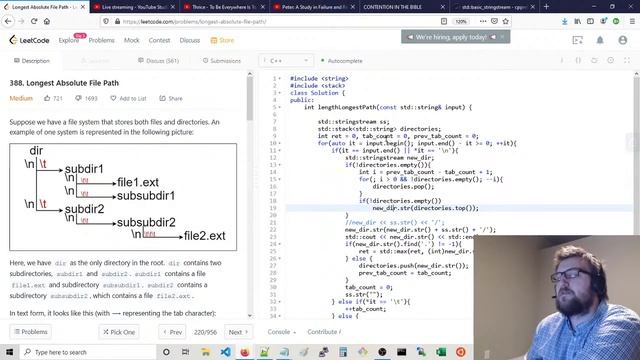Open the Contest page
The width and height of the screenshot is (640, 360).
[159, 40]
